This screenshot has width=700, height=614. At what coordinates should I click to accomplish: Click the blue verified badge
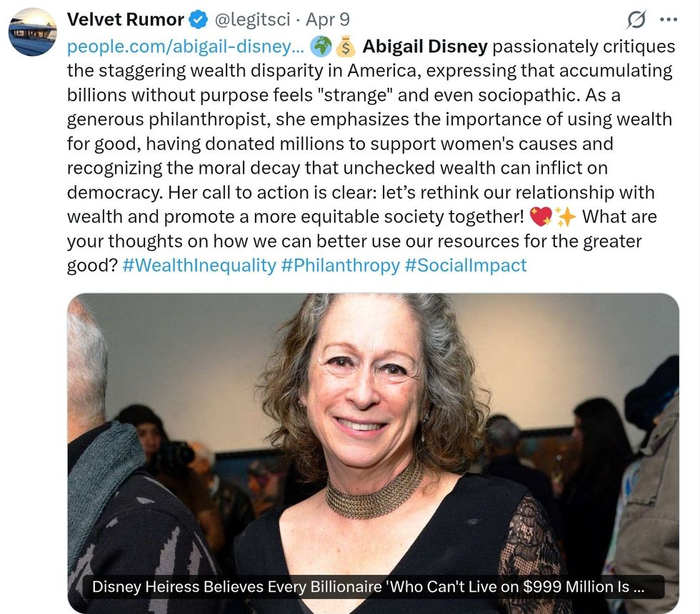198,20
